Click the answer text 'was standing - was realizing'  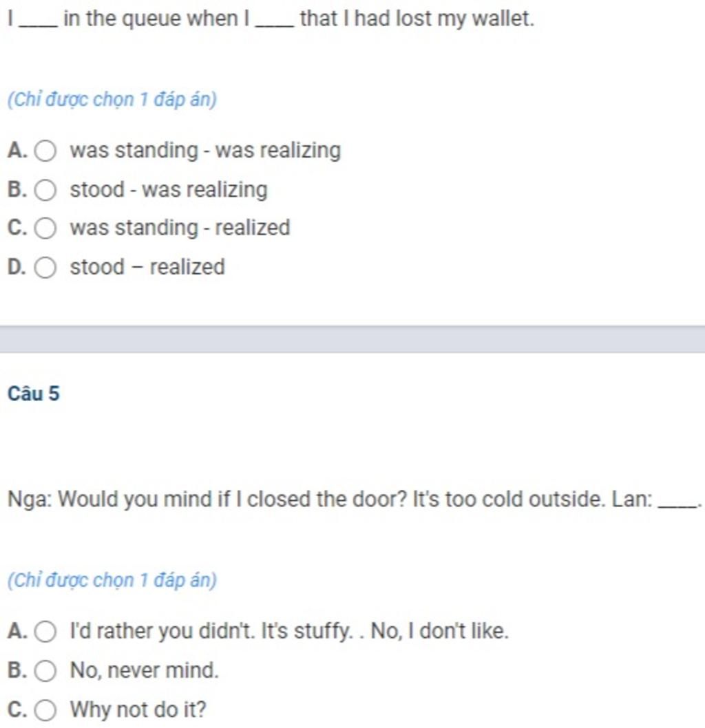pos(205,151)
